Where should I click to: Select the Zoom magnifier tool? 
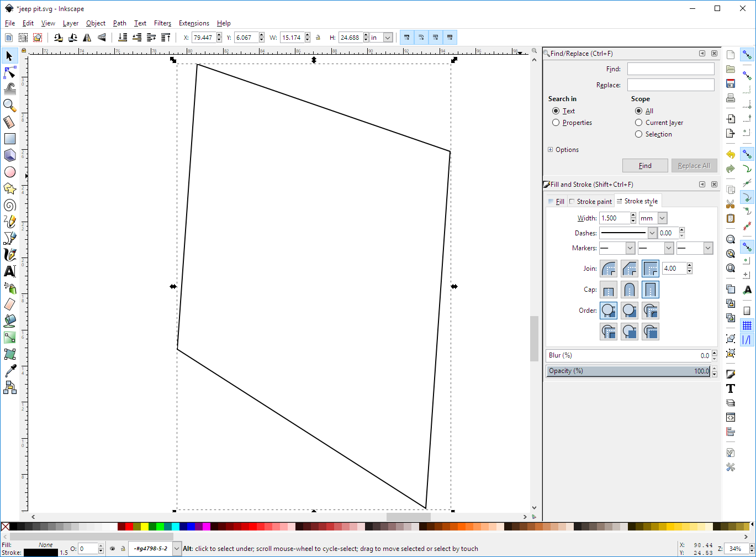click(x=9, y=105)
